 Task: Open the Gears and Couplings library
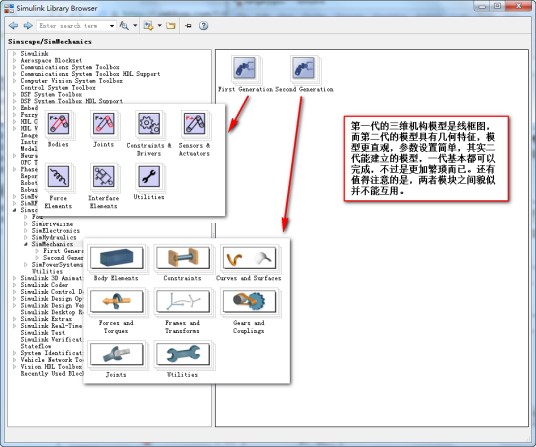click(249, 301)
